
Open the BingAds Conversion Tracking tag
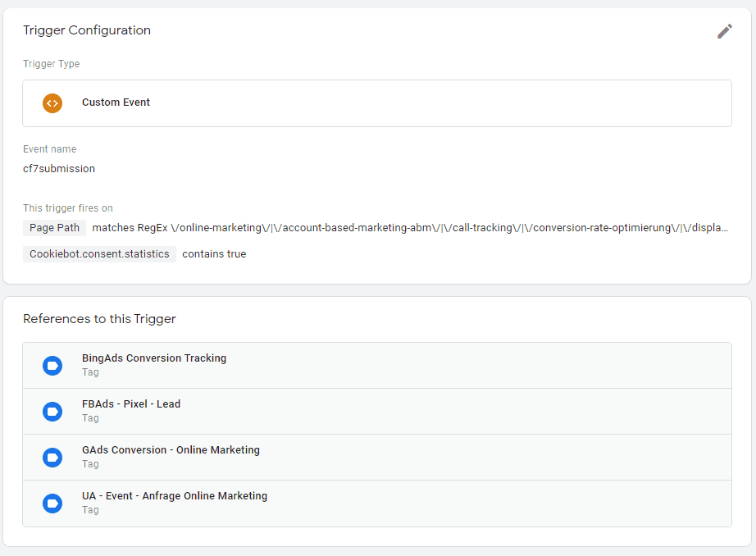click(377, 366)
